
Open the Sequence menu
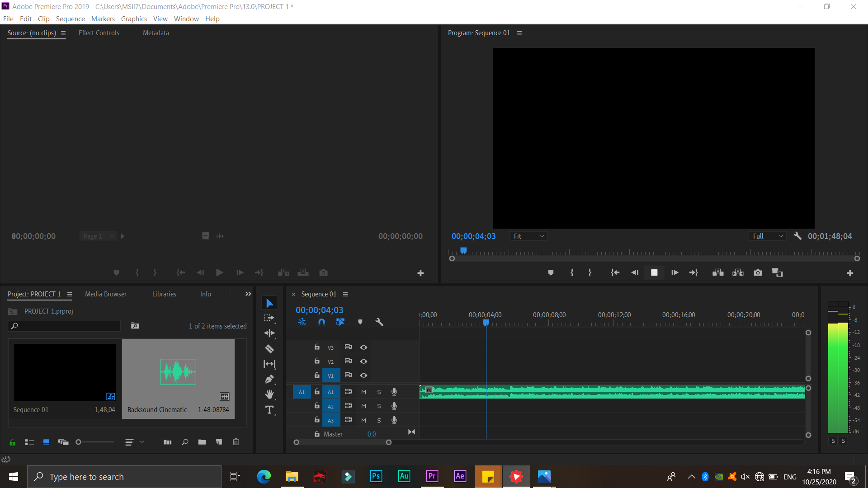point(70,19)
